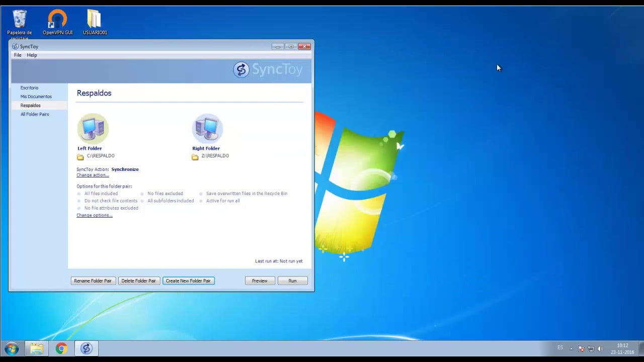644x362 pixels.
Task: Select the Escritorio folder pair
Action: [x=29, y=88]
